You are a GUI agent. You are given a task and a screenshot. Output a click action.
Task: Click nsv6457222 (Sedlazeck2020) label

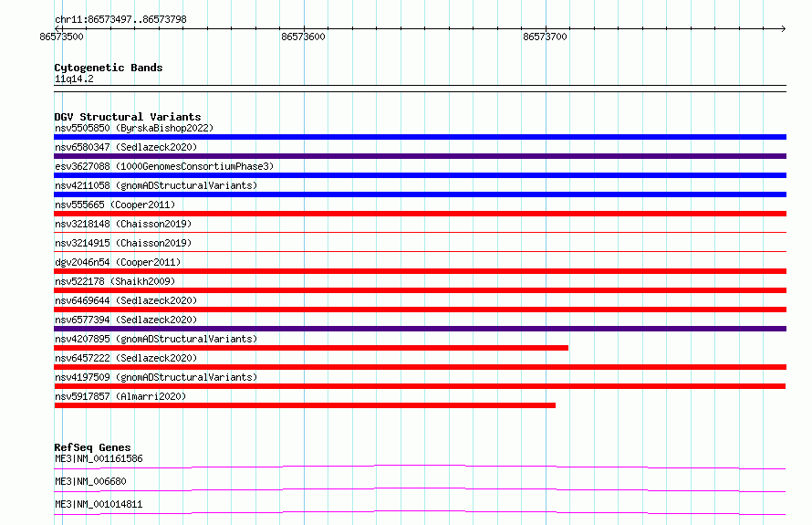pos(126,358)
